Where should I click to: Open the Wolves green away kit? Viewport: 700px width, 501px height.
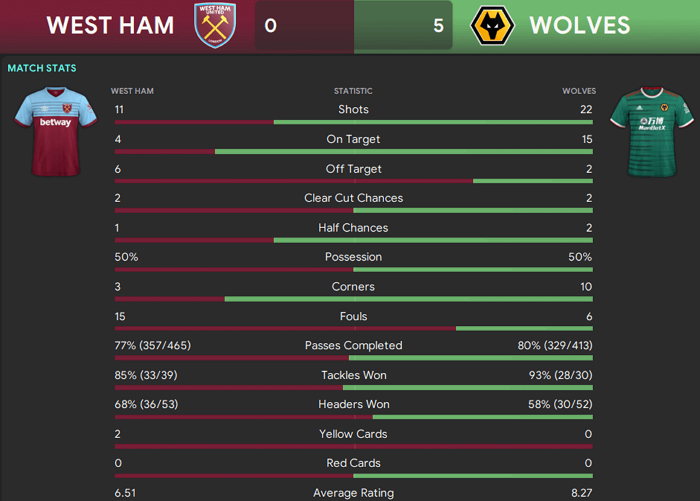click(652, 132)
